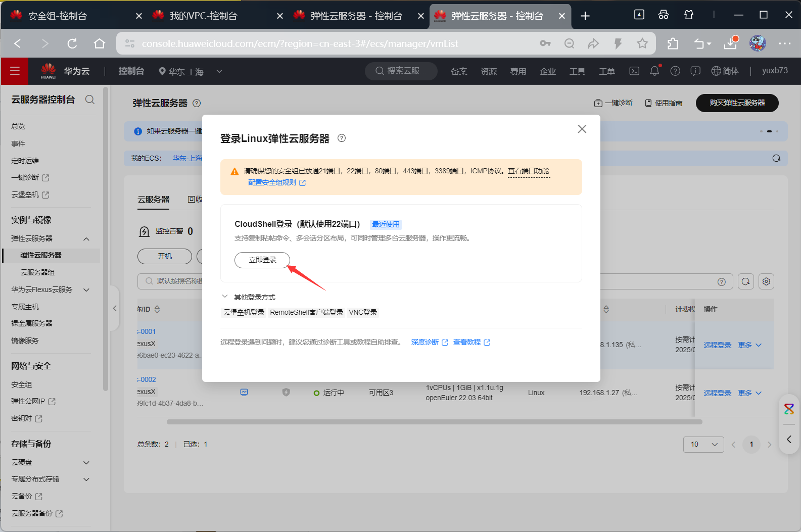Select 云服务器组 in sidebar
Screen dimensions: 801x532
point(37,272)
